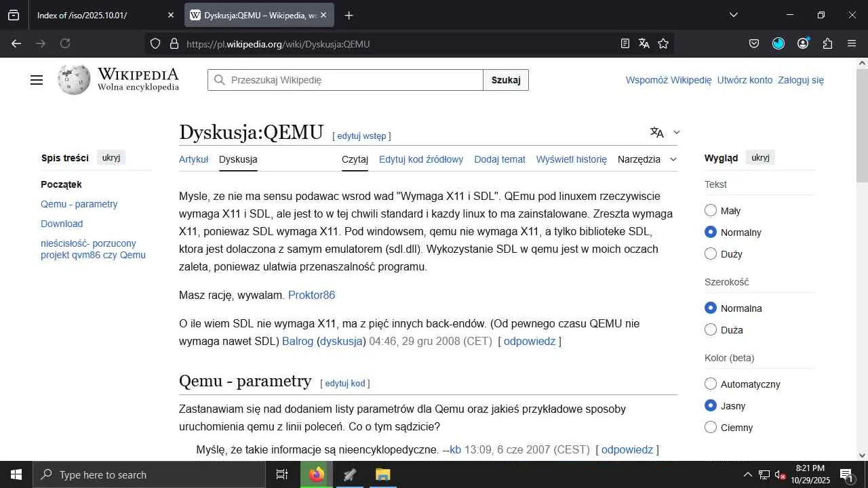Click the Balrog user link

[298, 341]
